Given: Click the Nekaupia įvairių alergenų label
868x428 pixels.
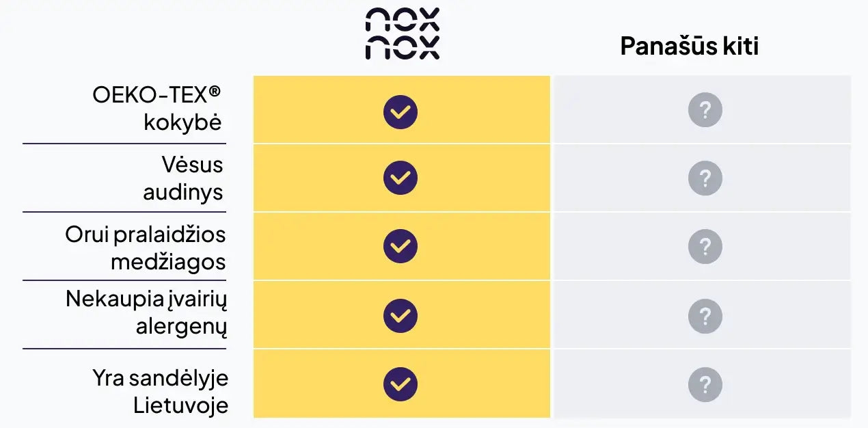Looking at the screenshot, I should click(x=146, y=312).
